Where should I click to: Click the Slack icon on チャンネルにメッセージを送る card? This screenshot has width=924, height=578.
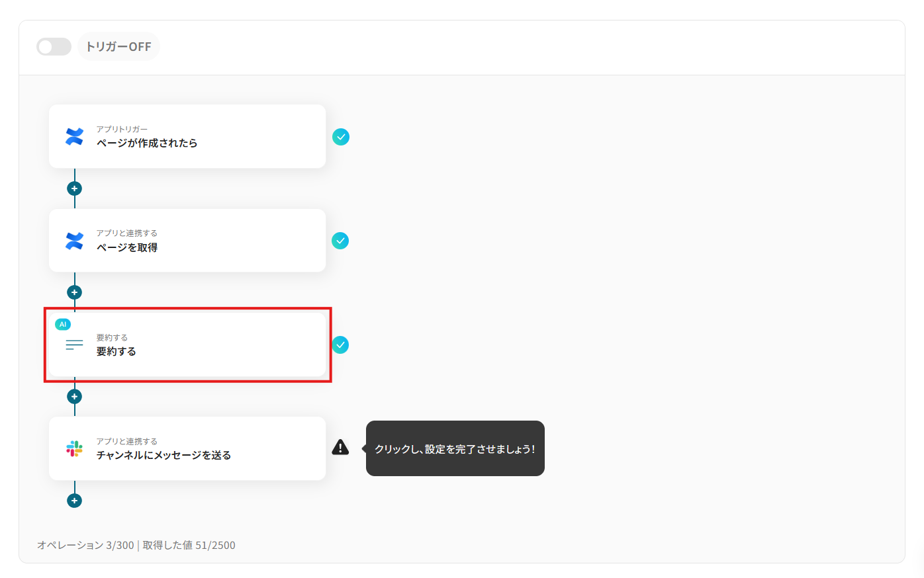(x=75, y=448)
